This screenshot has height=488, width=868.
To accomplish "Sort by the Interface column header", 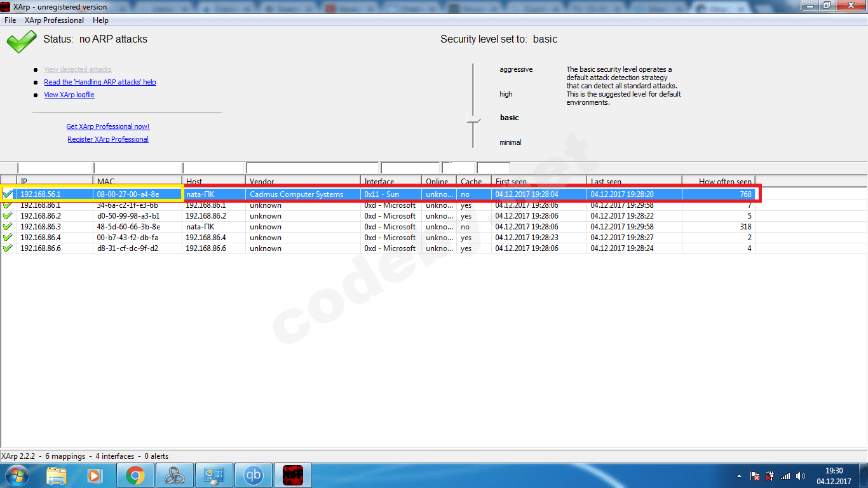I will click(391, 181).
